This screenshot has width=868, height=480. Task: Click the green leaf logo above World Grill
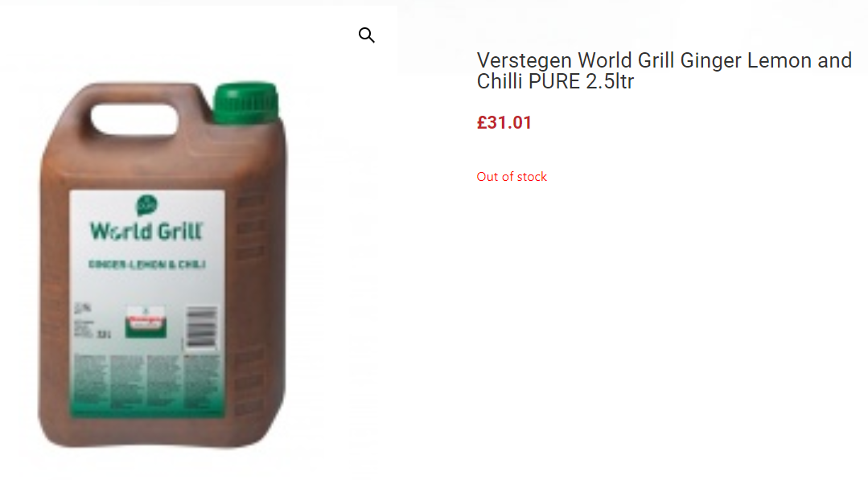(x=146, y=205)
